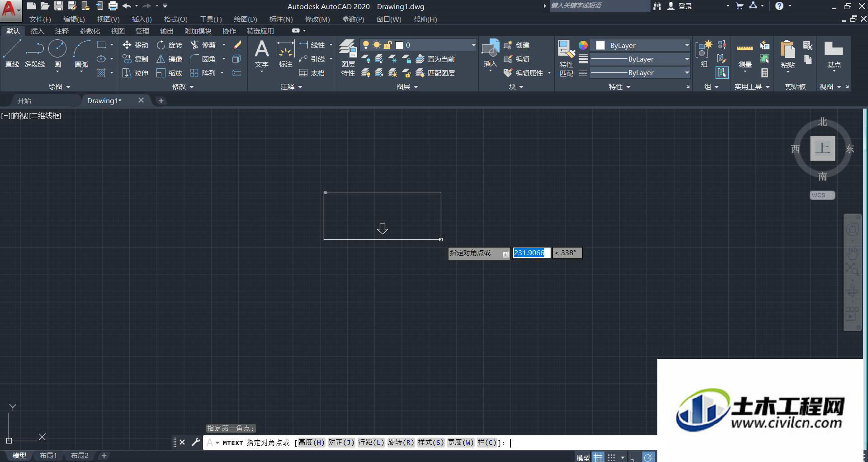The image size is (868, 462).
Task: Toggle layer 0 light bulb on/off
Action: coord(366,45)
